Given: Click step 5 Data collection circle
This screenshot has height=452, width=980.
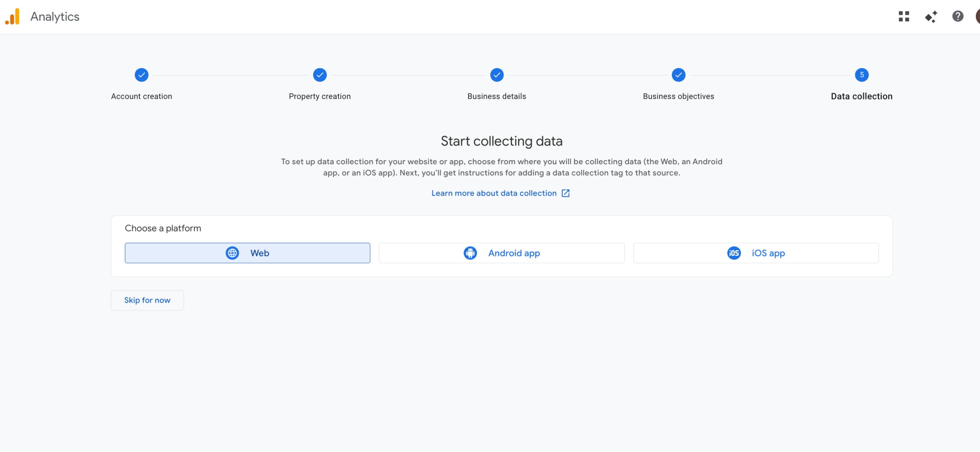Looking at the screenshot, I should (862, 75).
